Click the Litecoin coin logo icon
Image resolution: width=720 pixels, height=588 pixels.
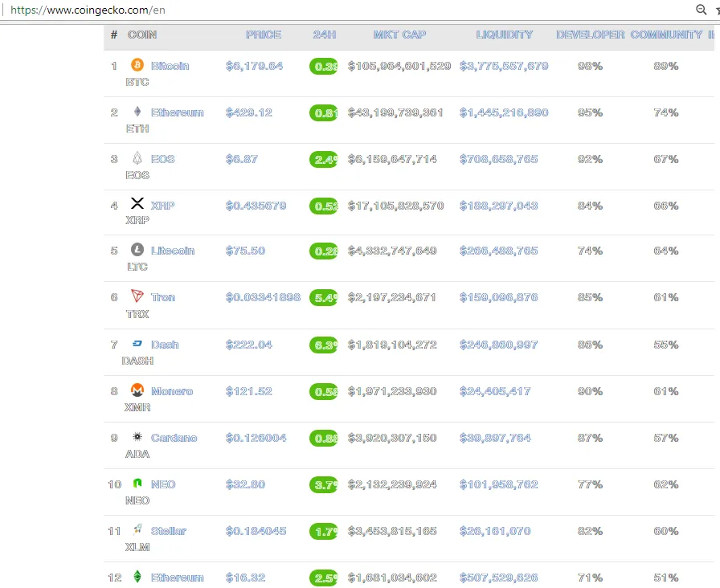point(137,250)
